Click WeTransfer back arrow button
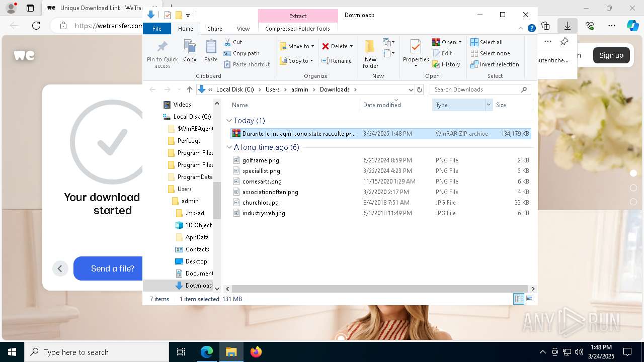 point(60,268)
